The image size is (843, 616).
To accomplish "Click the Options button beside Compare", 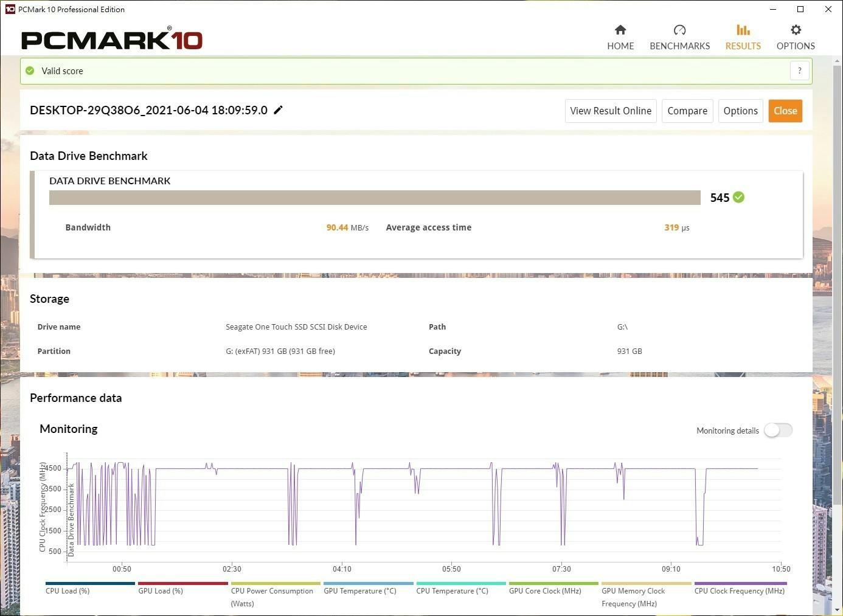I will click(740, 111).
